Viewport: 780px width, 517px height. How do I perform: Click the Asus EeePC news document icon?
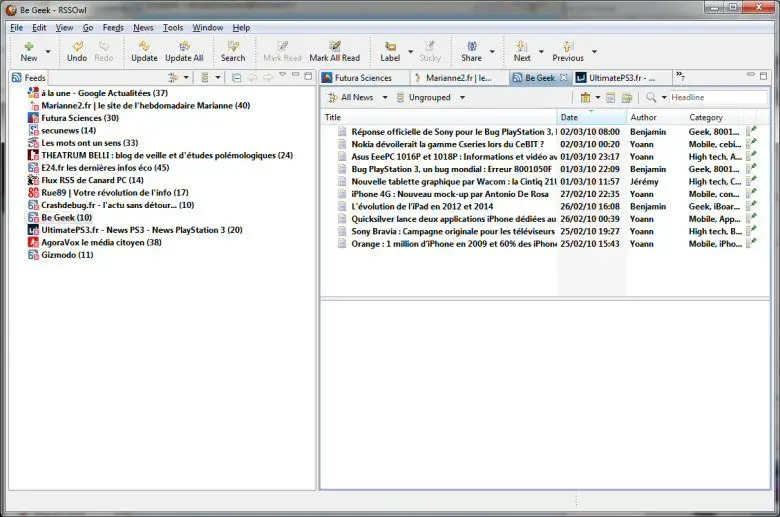pos(342,157)
